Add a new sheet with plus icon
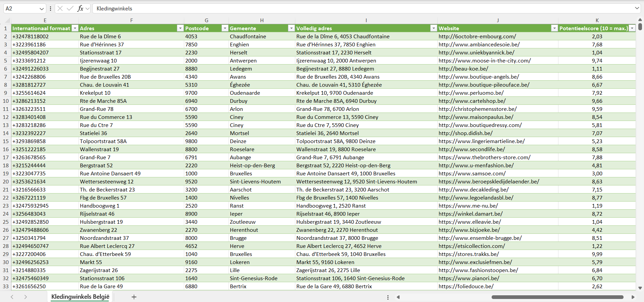The height and width of the screenshot is (302, 644). click(x=134, y=297)
